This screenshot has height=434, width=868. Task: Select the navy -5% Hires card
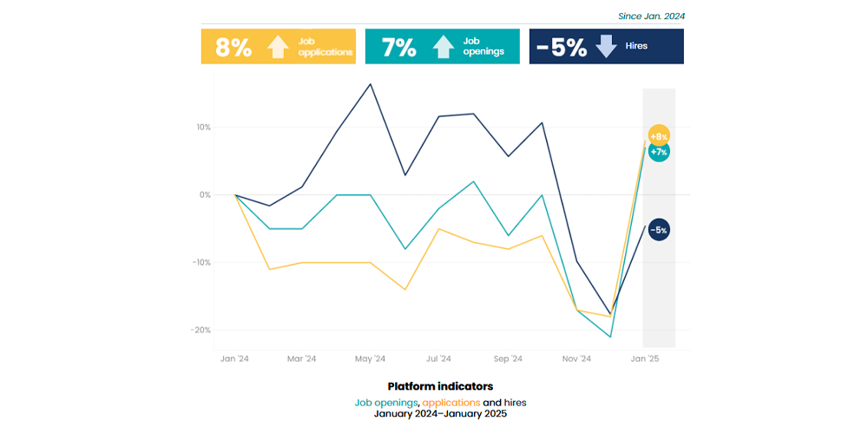[x=607, y=47]
